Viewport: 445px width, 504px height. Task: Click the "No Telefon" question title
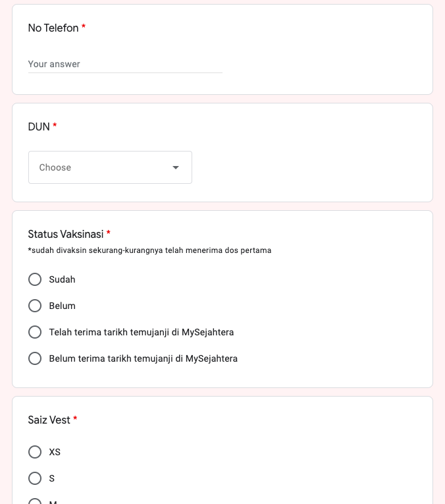(53, 28)
